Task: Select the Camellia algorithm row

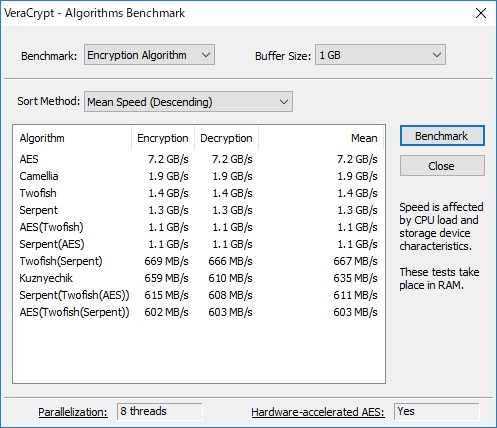Action: pyautogui.click(x=199, y=176)
